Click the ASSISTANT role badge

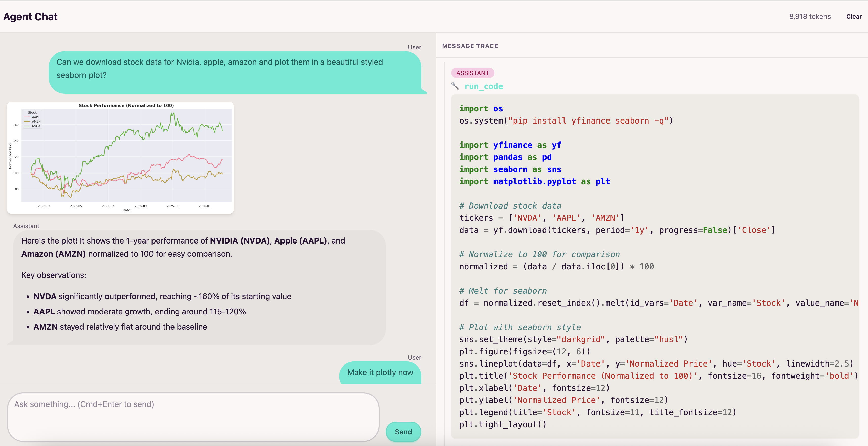point(472,73)
